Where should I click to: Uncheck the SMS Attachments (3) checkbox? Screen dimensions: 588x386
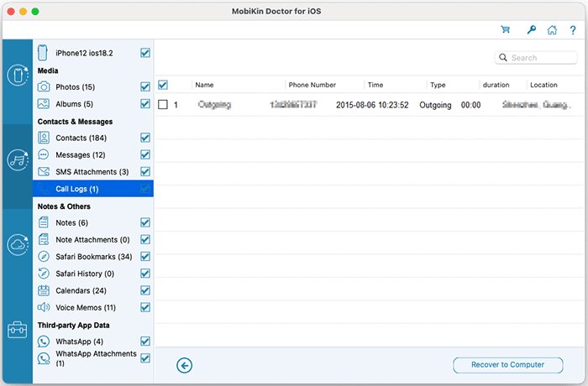point(145,172)
